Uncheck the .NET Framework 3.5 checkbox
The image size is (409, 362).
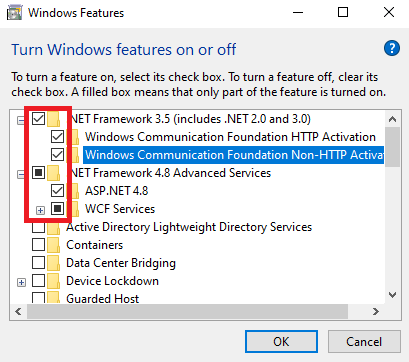(x=39, y=118)
